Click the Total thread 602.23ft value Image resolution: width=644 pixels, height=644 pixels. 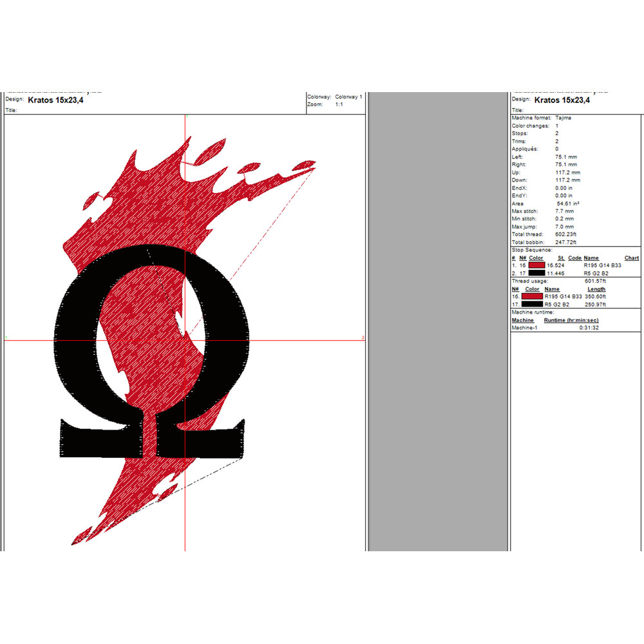565,234
